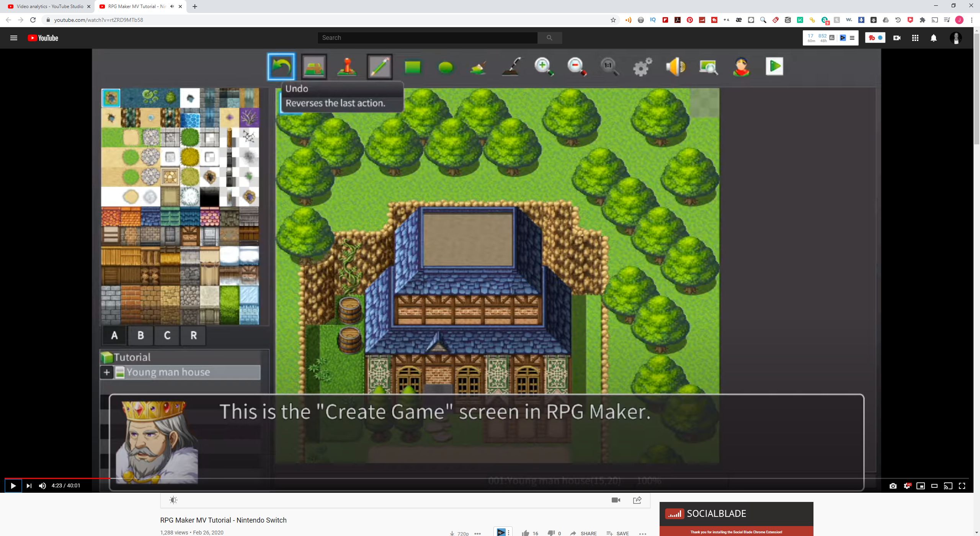The height and width of the screenshot is (536, 980).
Task: Open the YouTube account avatar menu
Action: click(x=956, y=38)
